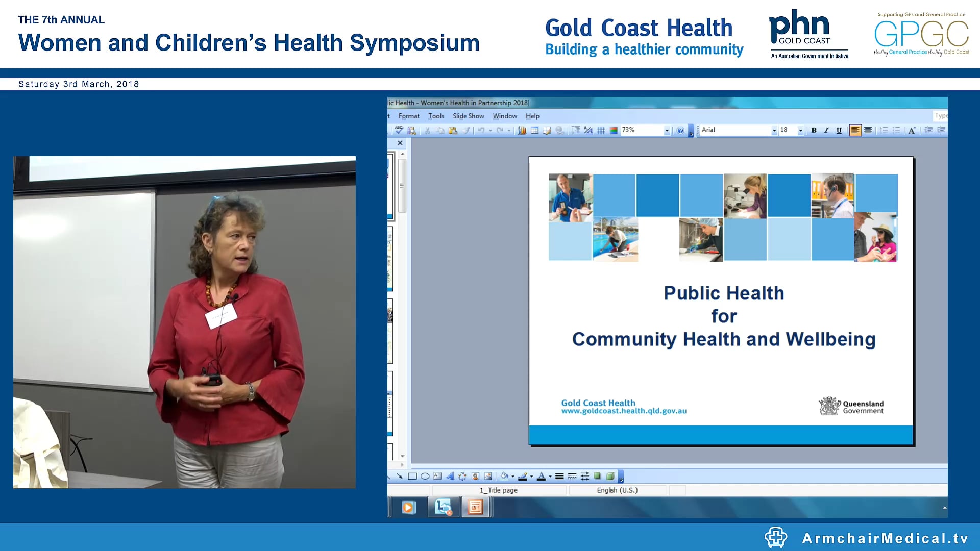This screenshot has width=980, height=551.
Task: Click the Undo button
Action: (481, 131)
